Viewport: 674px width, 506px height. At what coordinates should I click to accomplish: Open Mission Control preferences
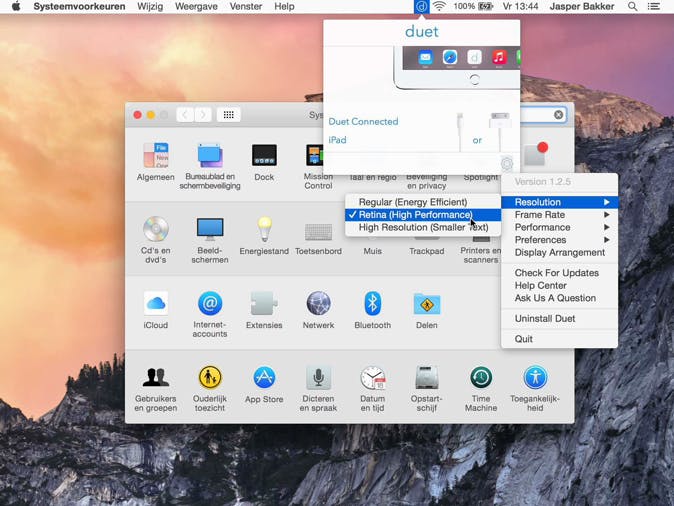click(x=316, y=166)
